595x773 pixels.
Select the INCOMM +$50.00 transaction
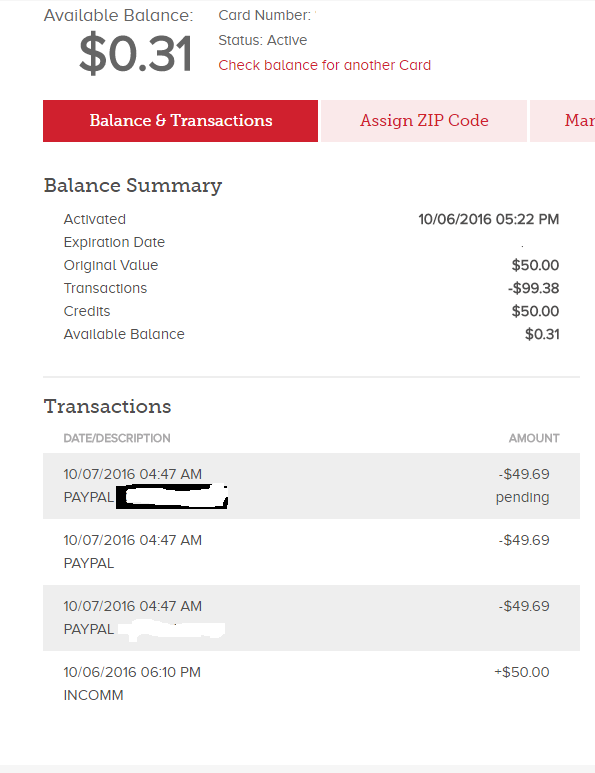coord(311,684)
